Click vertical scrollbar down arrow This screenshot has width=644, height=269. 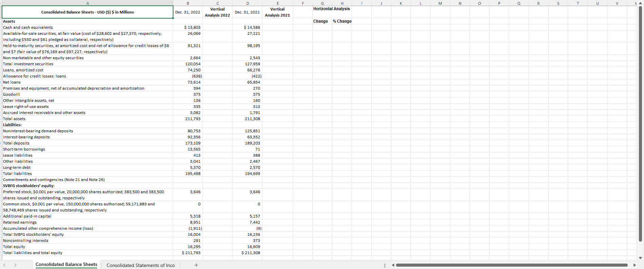[x=640, y=258]
